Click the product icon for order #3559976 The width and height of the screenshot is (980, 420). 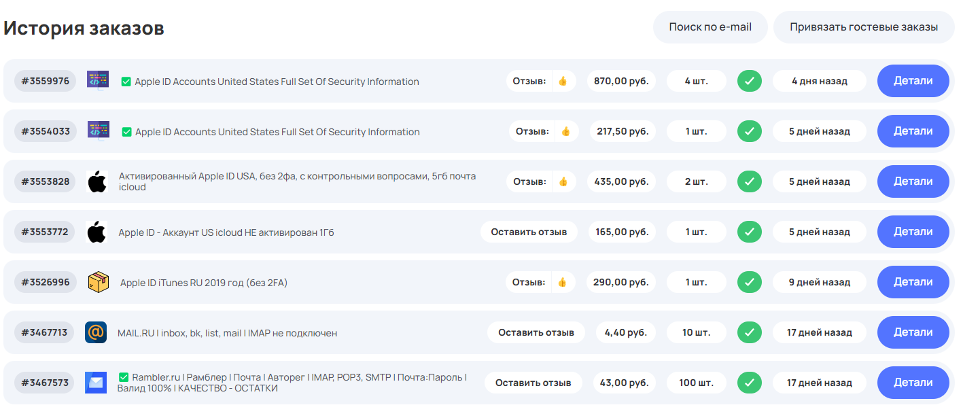click(98, 80)
